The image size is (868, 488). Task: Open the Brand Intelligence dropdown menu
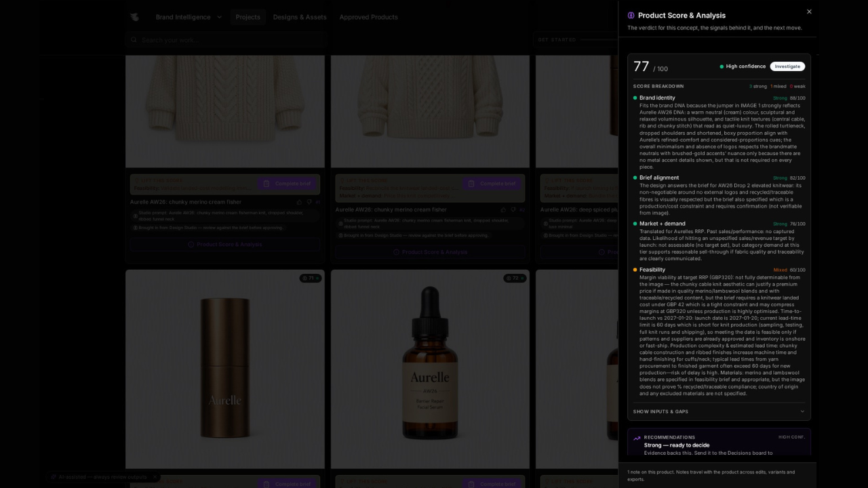[x=189, y=17]
